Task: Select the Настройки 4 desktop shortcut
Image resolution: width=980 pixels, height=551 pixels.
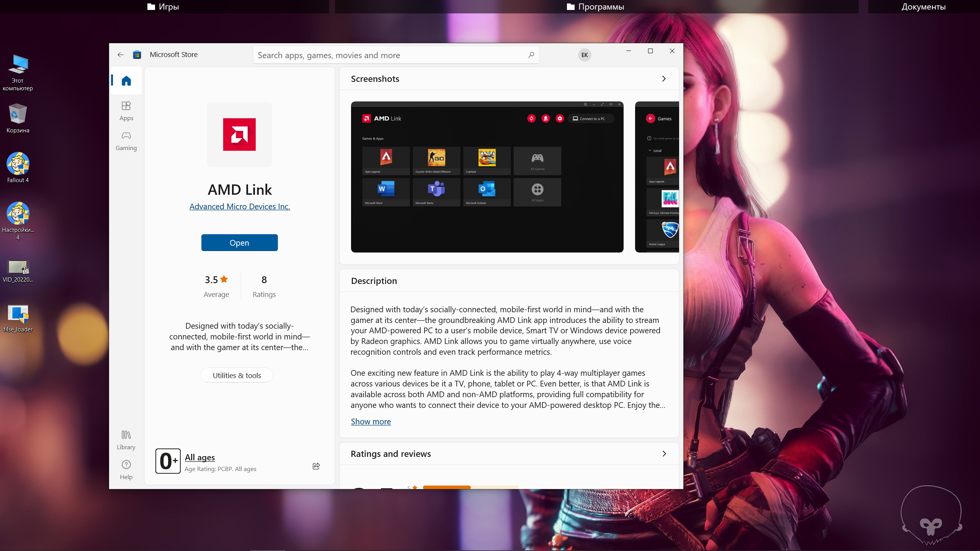Action: [18, 221]
